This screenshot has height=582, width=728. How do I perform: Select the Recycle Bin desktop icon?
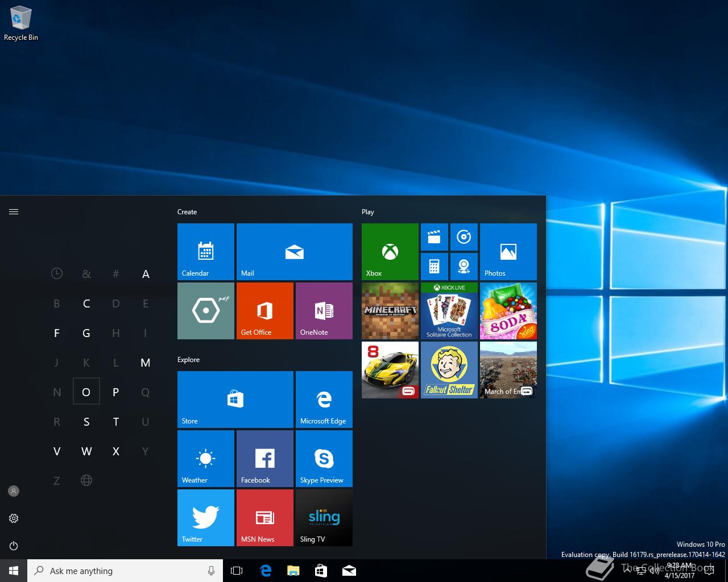click(21, 24)
